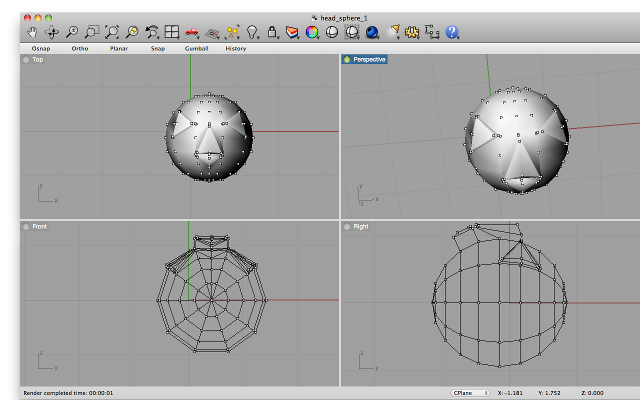Screen dimensions: 640x400
Task: Click the Zoom extents icon
Action: click(x=112, y=32)
